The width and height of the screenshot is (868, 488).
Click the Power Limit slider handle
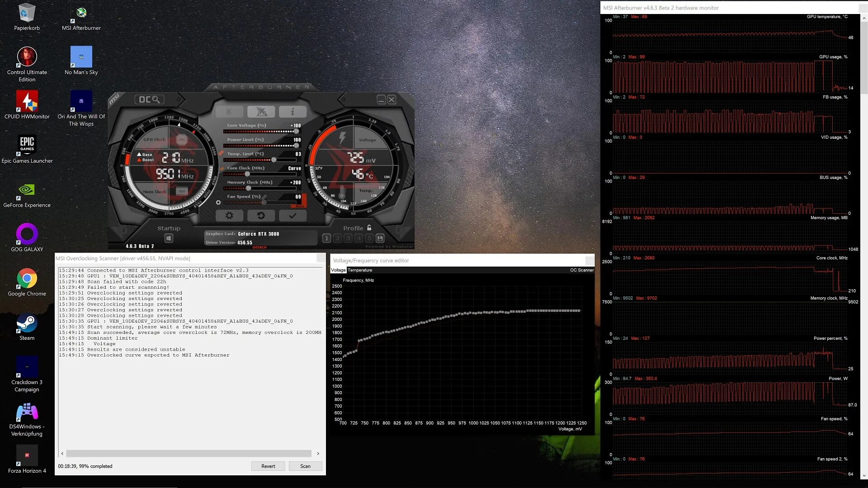(296, 145)
